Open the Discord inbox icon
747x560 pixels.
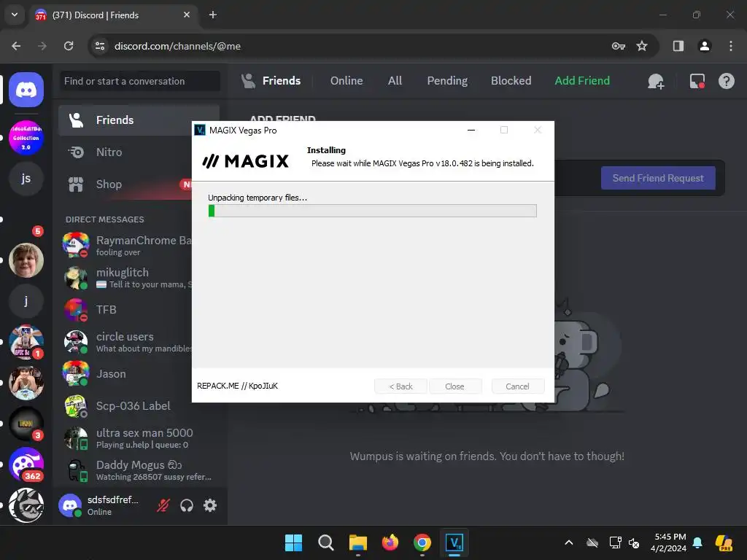pyautogui.click(x=697, y=81)
